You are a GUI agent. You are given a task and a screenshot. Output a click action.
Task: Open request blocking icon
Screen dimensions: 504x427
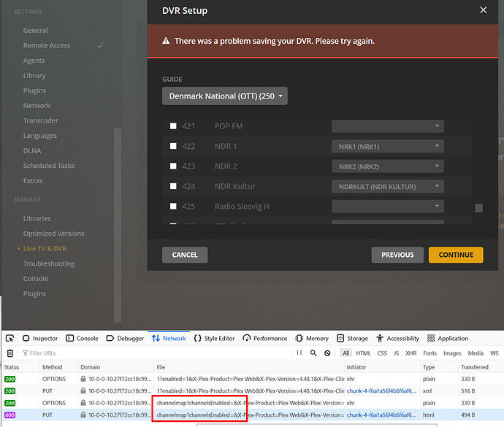pyautogui.click(x=327, y=353)
